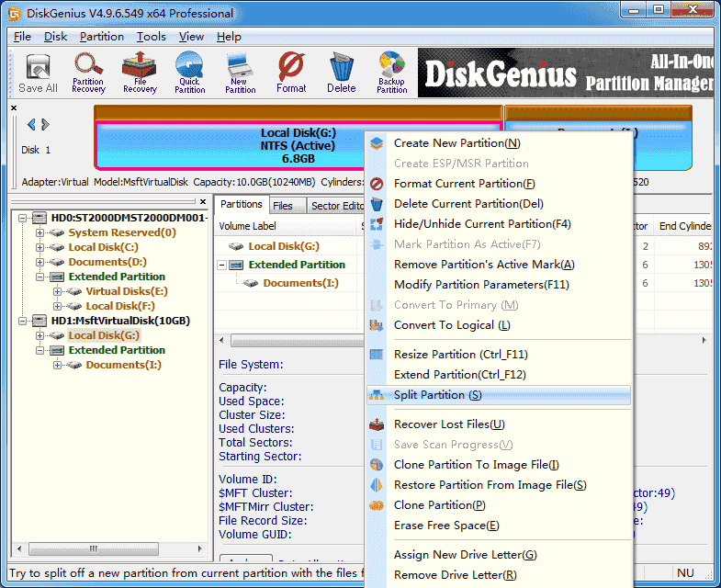721x588 pixels.
Task: Click the End Cylinder column header
Action: (x=684, y=226)
